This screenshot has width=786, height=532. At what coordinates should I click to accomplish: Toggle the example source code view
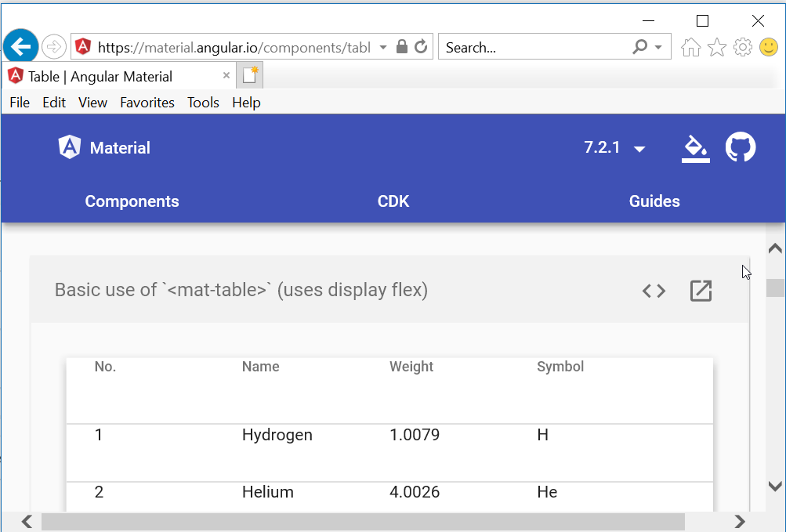[653, 291]
